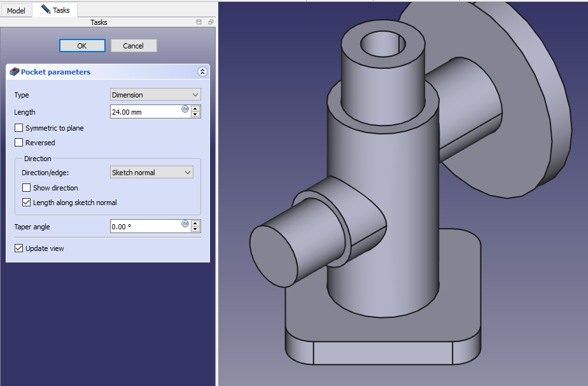Toggle Show direction checkbox
The width and height of the screenshot is (588, 386).
click(x=27, y=188)
